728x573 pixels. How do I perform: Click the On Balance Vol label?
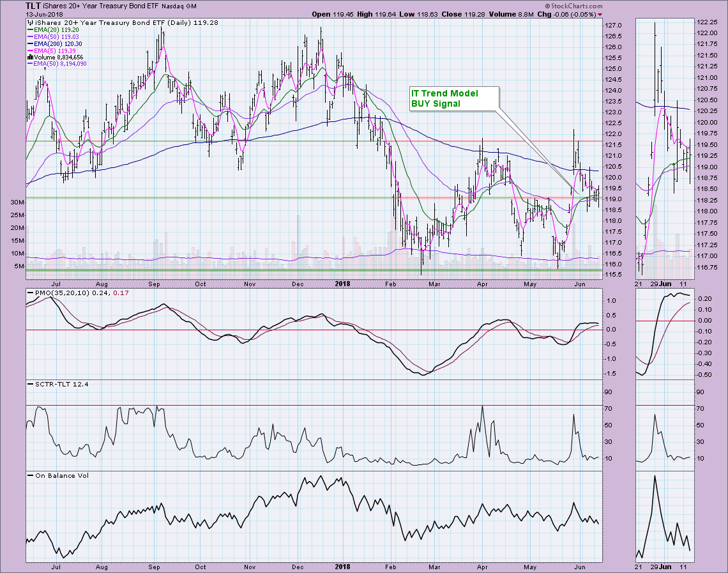[x=58, y=475]
